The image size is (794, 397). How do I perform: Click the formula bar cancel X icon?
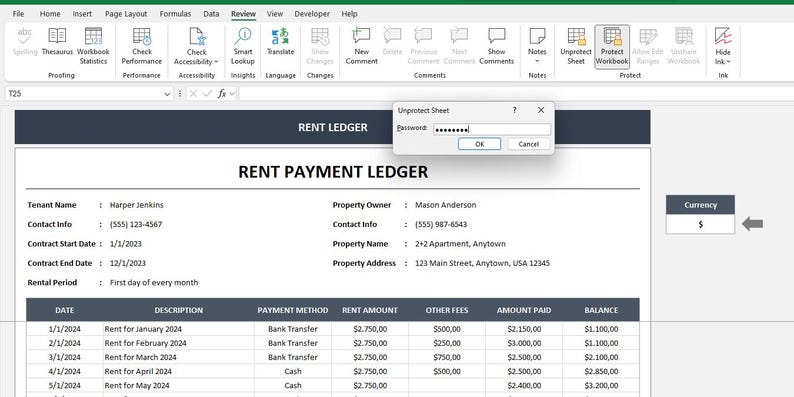[x=193, y=94]
